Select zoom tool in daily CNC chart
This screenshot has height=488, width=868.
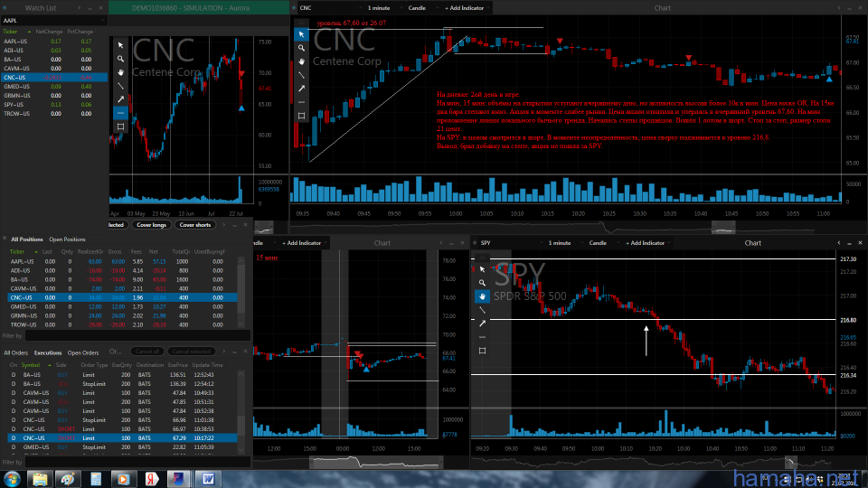pyautogui.click(x=120, y=59)
